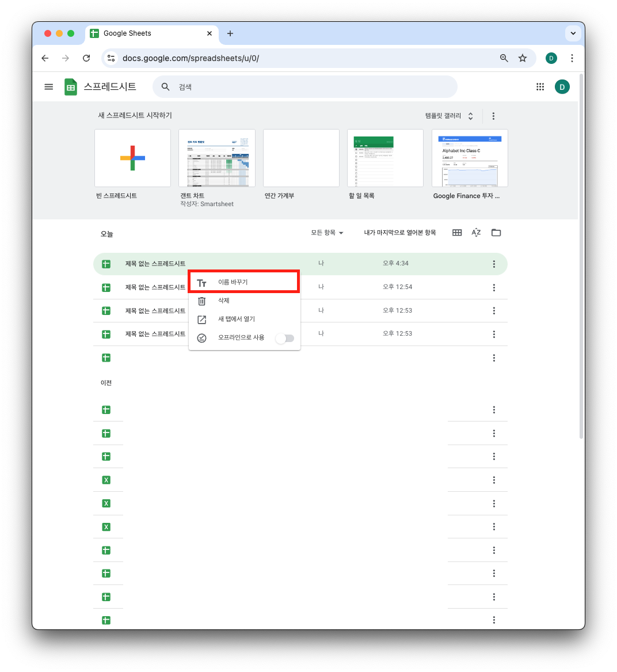Viewport: 617px width, 672px height.
Task: Click the sheet icon of the 오후 4:34 row
Action: click(106, 264)
